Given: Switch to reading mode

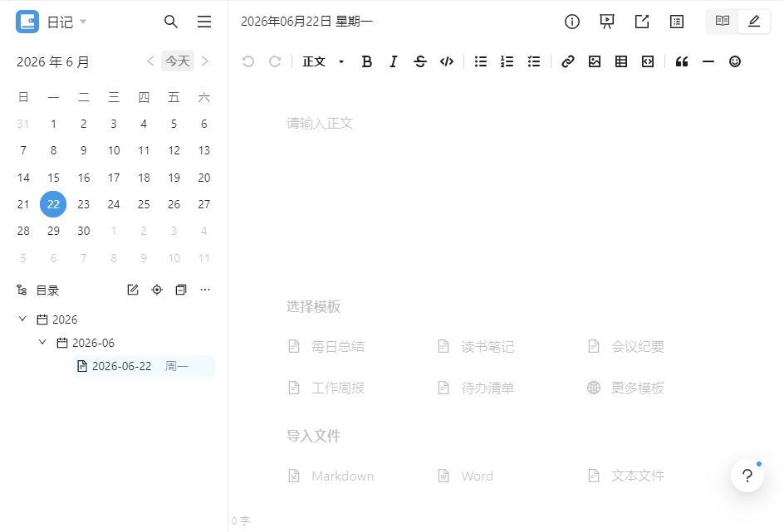Looking at the screenshot, I should click(x=722, y=21).
